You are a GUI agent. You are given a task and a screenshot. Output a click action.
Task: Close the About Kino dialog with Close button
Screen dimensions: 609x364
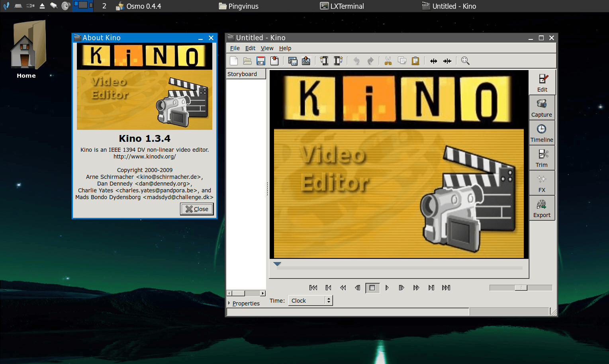point(197,209)
